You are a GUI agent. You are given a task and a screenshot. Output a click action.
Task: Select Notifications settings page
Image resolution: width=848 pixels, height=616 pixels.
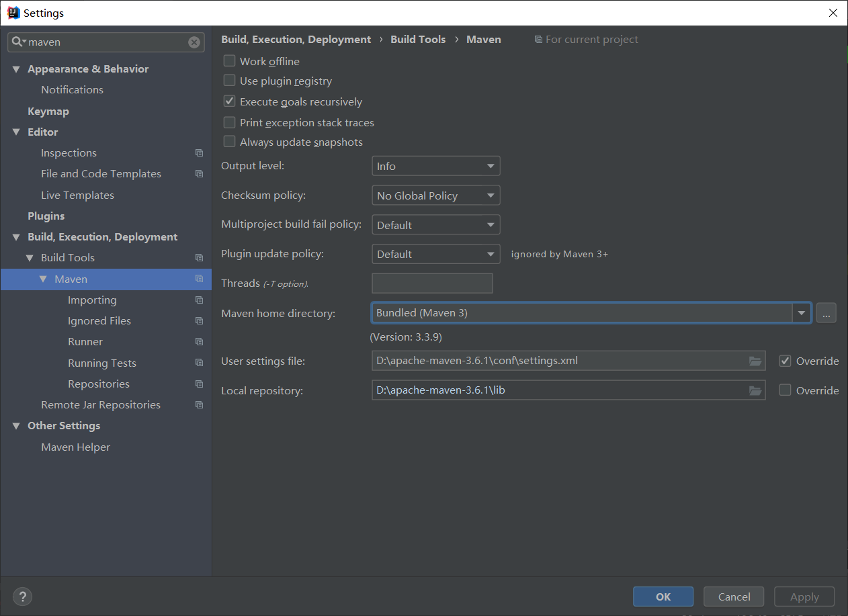click(72, 90)
